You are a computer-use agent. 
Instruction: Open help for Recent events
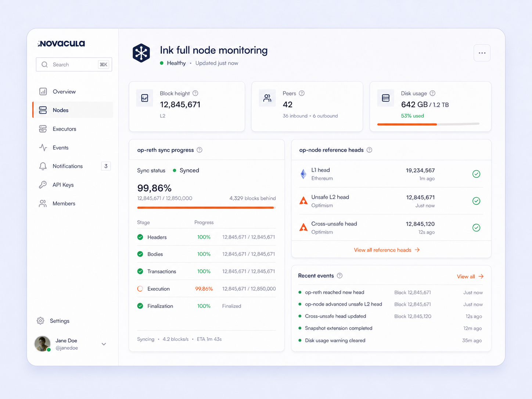340,276
